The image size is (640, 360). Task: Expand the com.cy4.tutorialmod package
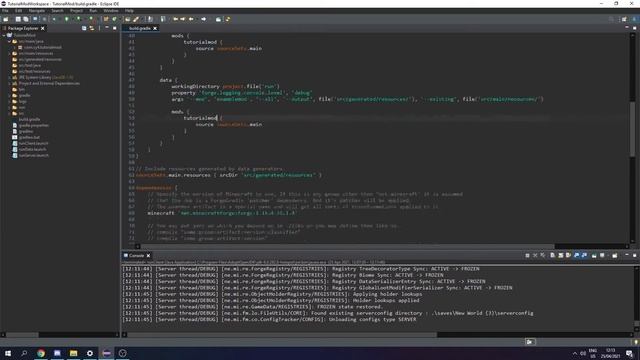(15, 47)
